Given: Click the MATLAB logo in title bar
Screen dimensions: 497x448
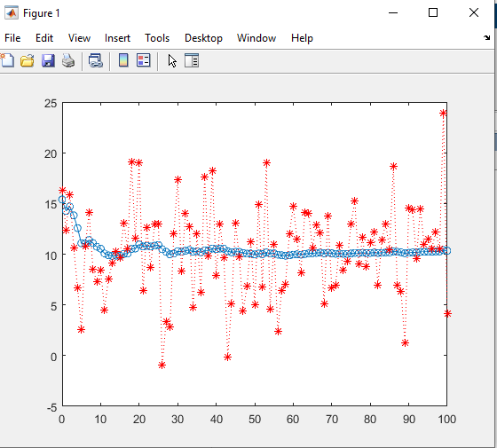Looking at the screenshot, I should coord(12,13).
